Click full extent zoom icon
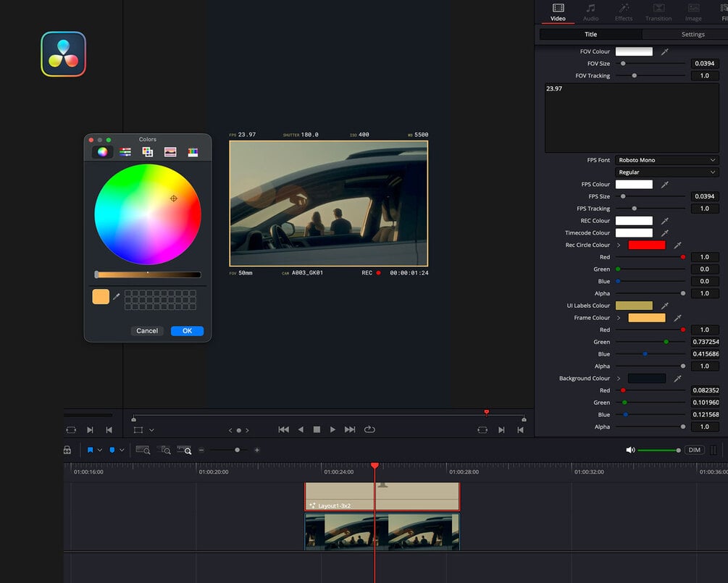The height and width of the screenshot is (583, 728). [143, 450]
